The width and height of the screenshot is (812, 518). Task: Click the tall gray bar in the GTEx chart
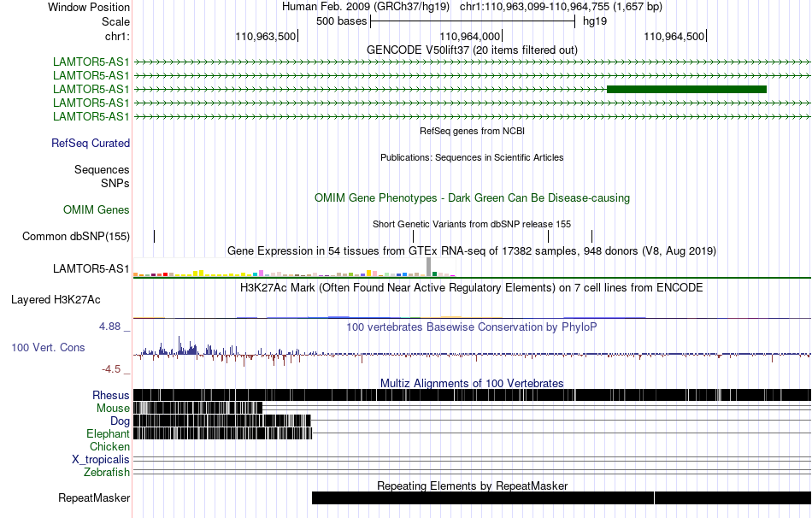pyautogui.click(x=429, y=267)
